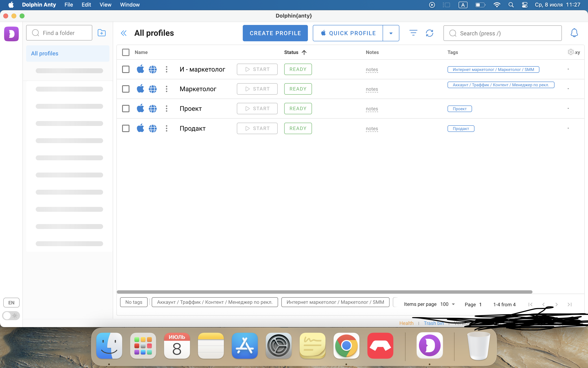Start the И - маркетолог profile
Image resolution: width=588 pixels, height=368 pixels.
pyautogui.click(x=257, y=69)
